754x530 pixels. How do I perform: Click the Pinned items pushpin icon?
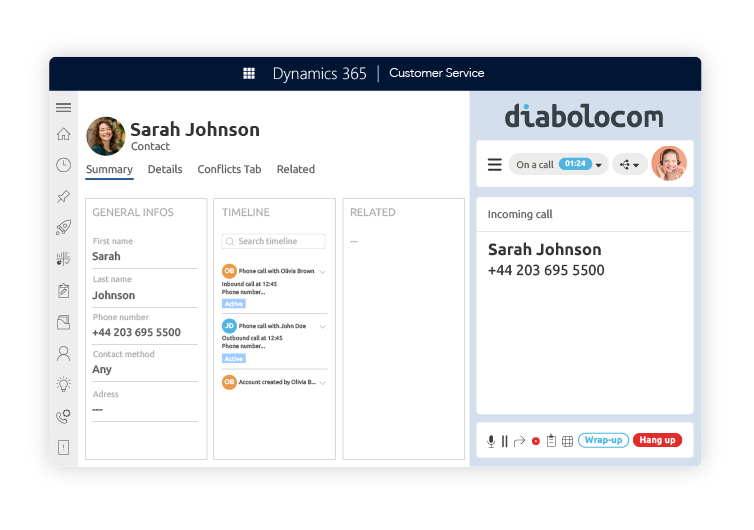click(x=64, y=197)
